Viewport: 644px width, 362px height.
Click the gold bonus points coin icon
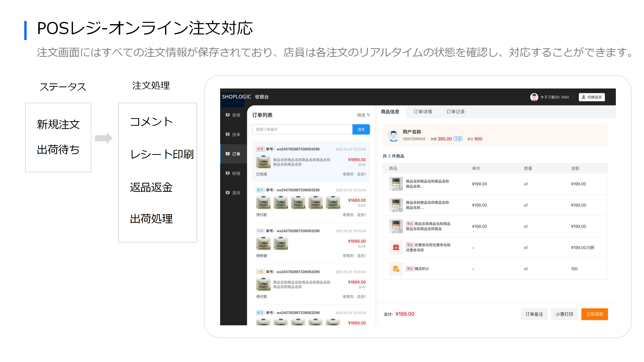[x=396, y=269]
